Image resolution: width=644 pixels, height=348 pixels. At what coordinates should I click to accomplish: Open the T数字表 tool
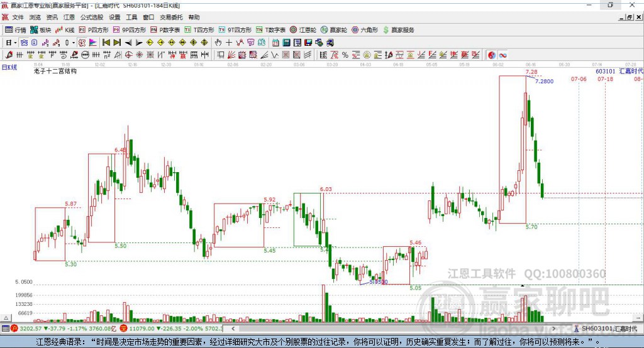pyautogui.click(x=270, y=30)
